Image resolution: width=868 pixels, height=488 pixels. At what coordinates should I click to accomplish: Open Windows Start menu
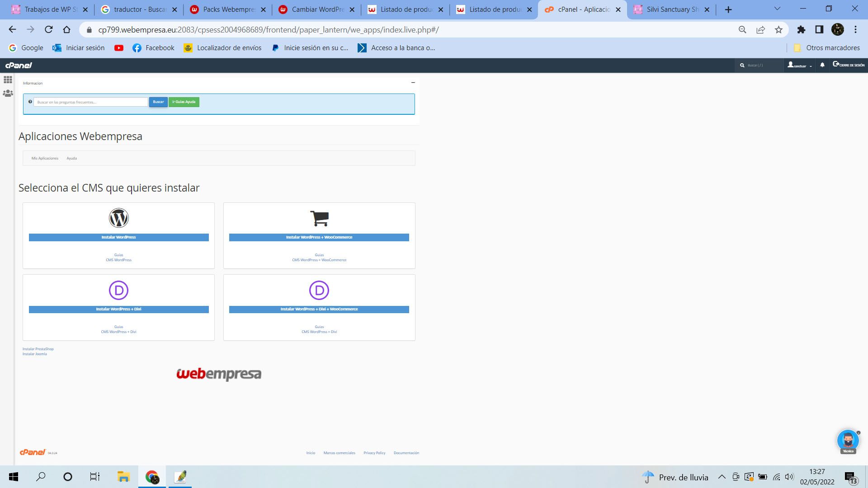[14, 477]
